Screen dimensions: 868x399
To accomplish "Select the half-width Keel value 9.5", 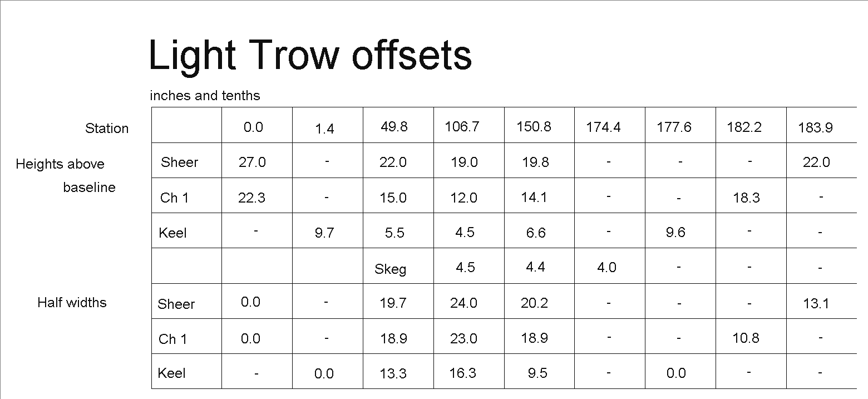I will point(537,373).
